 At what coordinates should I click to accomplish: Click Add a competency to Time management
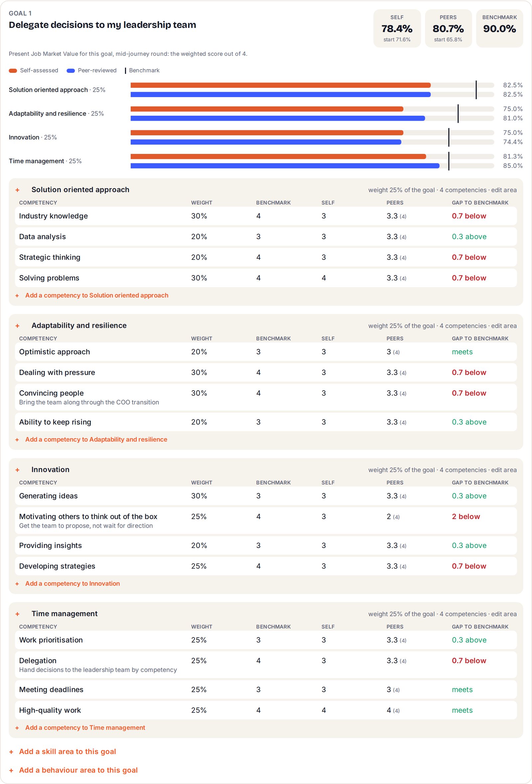(80, 727)
